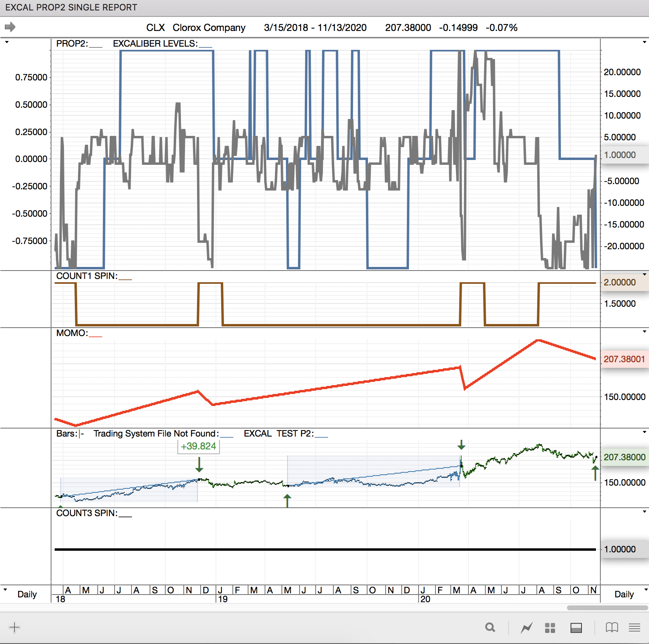Click the COUNT3 SPIN legend label

87,513
